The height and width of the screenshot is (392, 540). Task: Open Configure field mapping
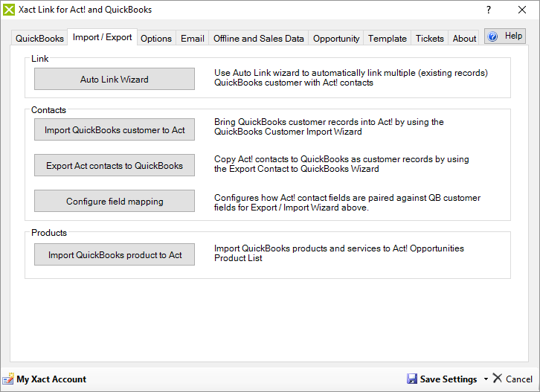[115, 201]
